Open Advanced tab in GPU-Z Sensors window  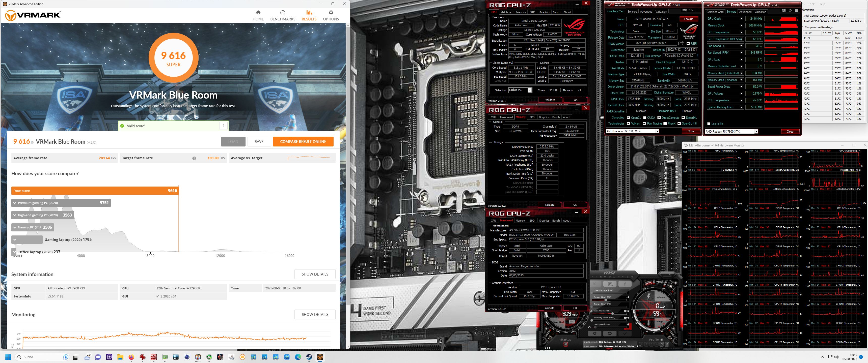click(x=745, y=12)
